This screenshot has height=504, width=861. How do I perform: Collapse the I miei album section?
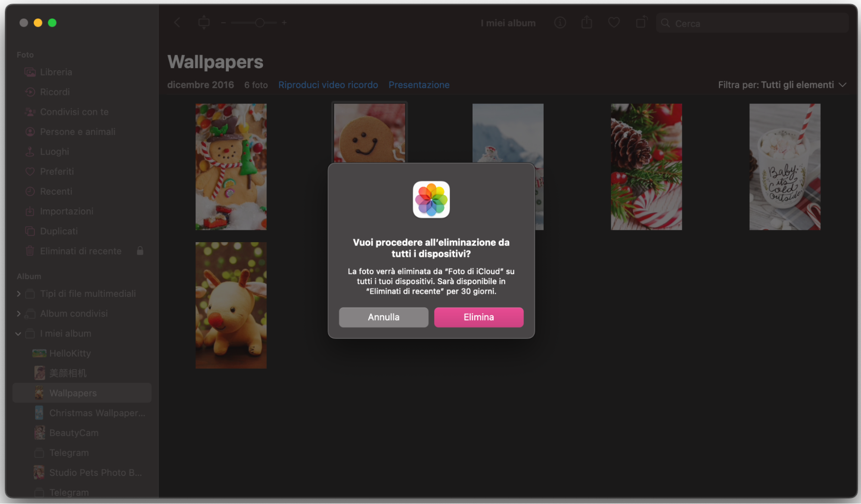pos(18,333)
